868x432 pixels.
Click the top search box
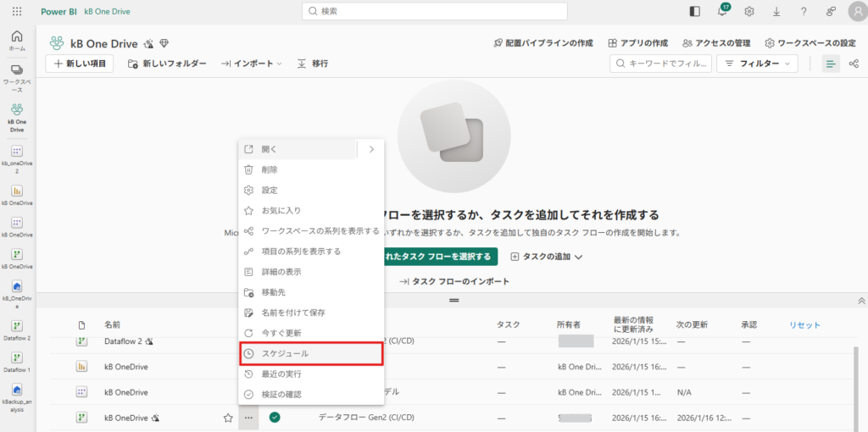[435, 11]
